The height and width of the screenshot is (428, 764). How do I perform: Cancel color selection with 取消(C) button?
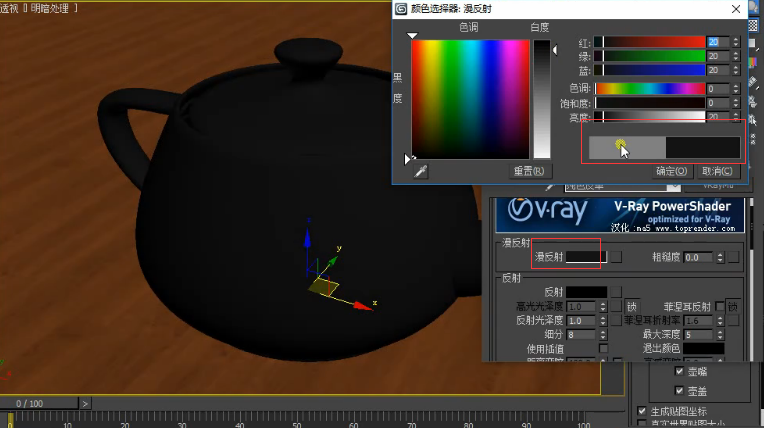tap(718, 171)
